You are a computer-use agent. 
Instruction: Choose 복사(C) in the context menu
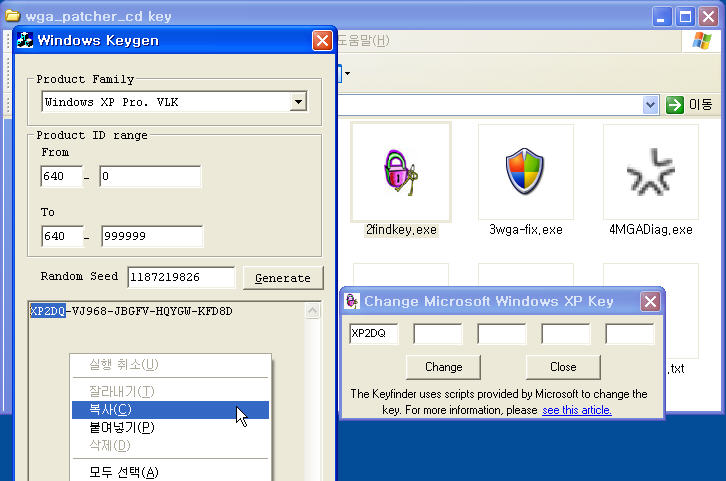click(170, 410)
